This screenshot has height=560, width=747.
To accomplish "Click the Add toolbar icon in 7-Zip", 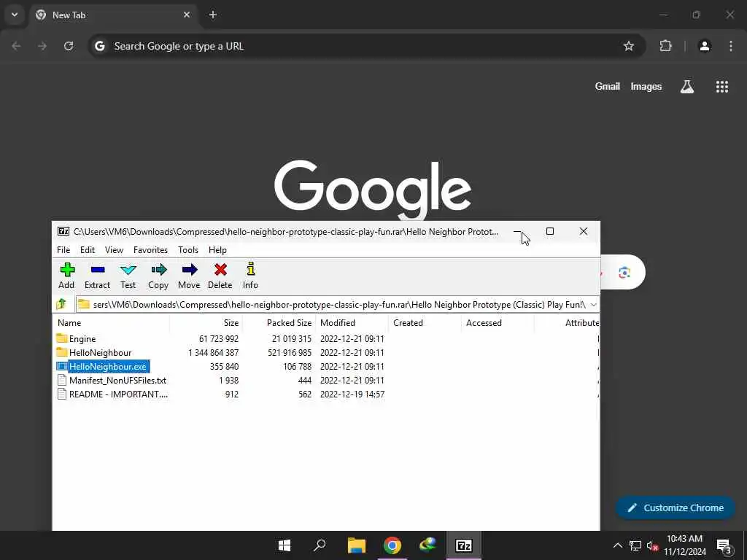I will 66,276.
